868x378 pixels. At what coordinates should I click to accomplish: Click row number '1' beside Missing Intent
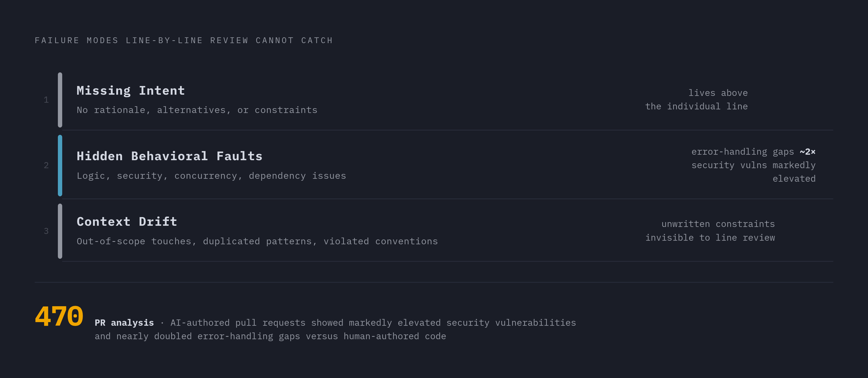[46, 100]
